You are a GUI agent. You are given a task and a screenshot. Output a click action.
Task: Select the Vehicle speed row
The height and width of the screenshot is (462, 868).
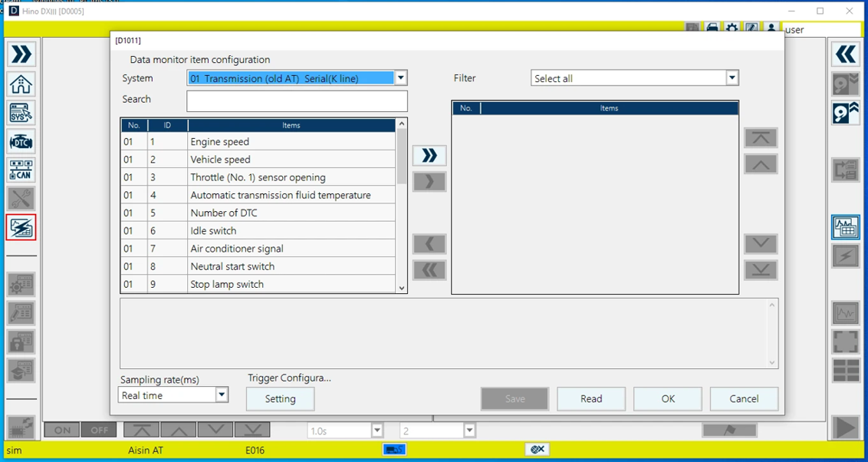click(258, 160)
